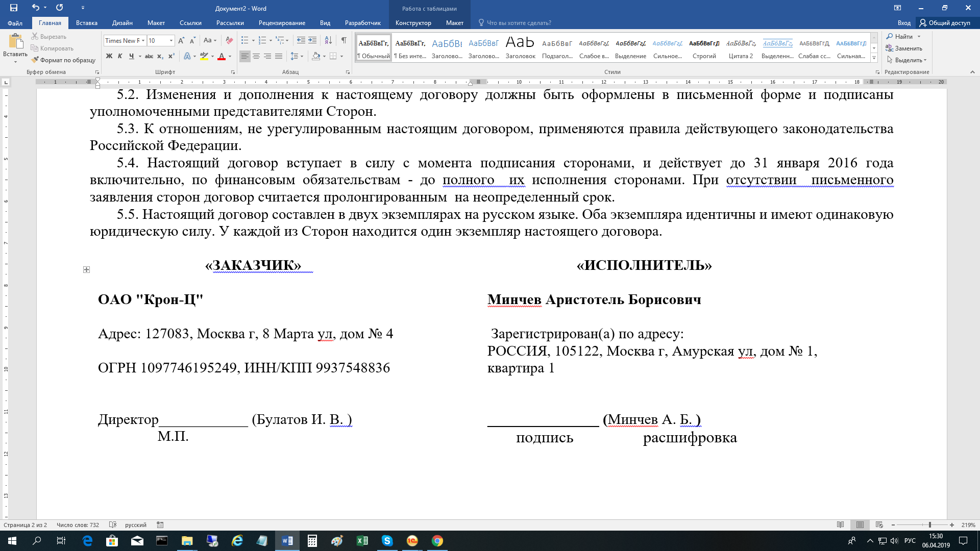Click the Paste (Вставить) clipboard icon
Viewport: 980px width, 551px height.
[x=15, y=42]
